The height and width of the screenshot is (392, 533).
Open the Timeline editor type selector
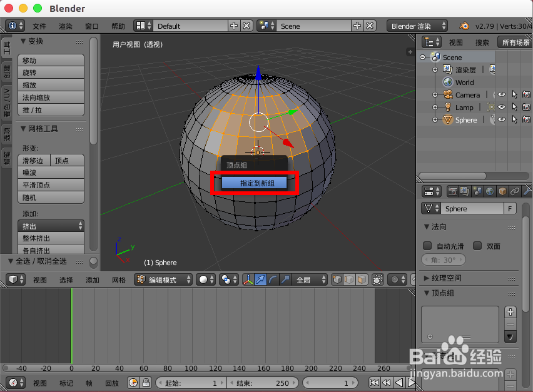16,383
